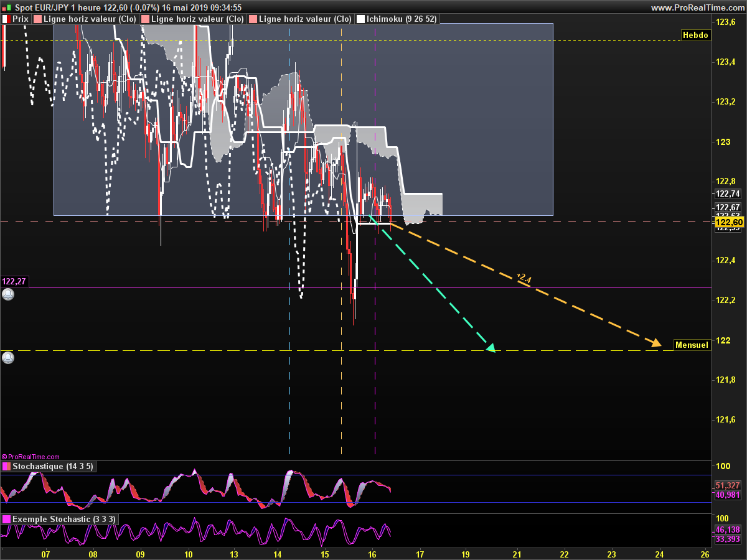Click the white Ichimoku color square

pos(360,19)
